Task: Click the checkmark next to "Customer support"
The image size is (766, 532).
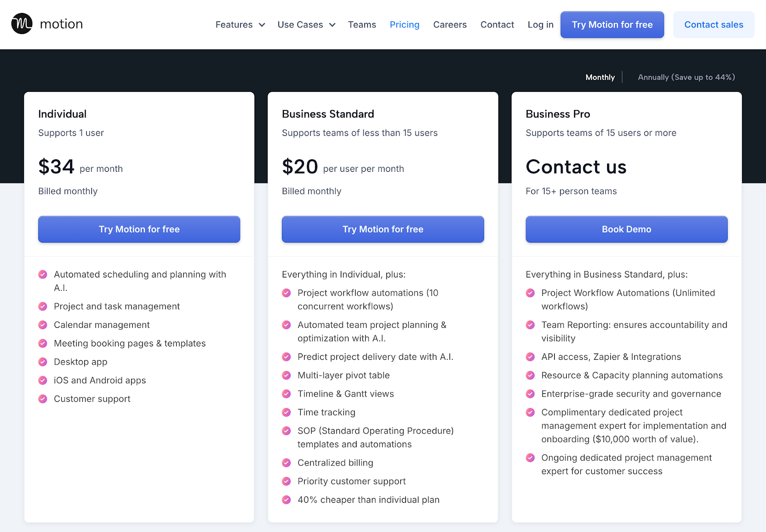Action: (43, 399)
